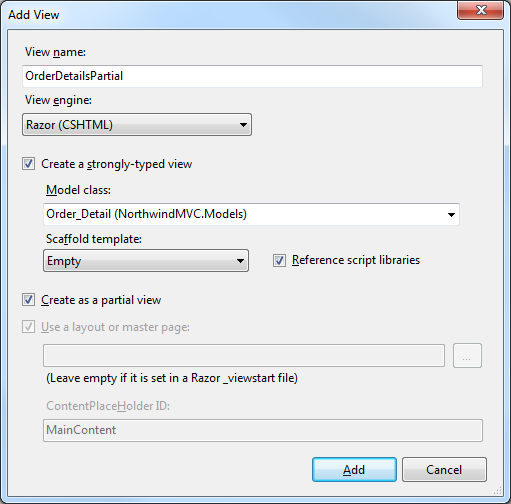The width and height of the screenshot is (511, 504).
Task: Click the Create as a partial view label
Action: pos(101,300)
